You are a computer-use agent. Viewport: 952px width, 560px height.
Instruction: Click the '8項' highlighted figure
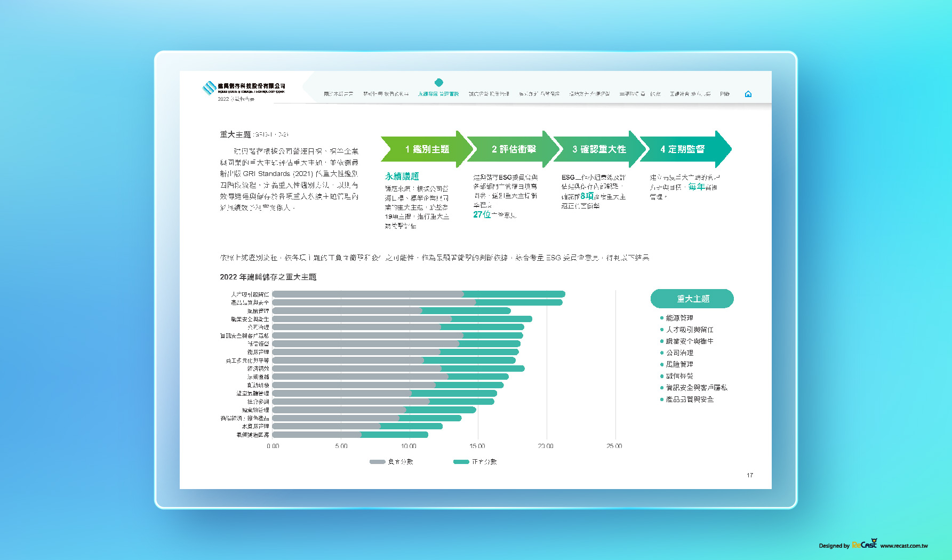point(587,196)
